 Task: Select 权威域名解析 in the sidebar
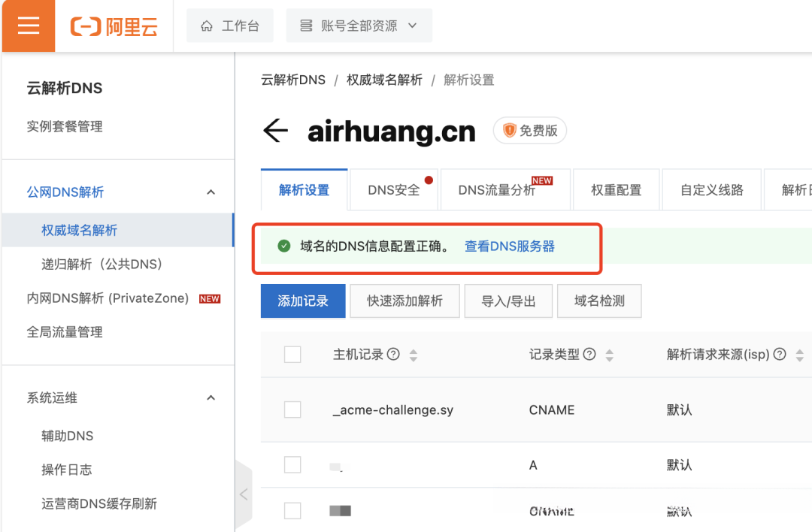click(x=118, y=230)
